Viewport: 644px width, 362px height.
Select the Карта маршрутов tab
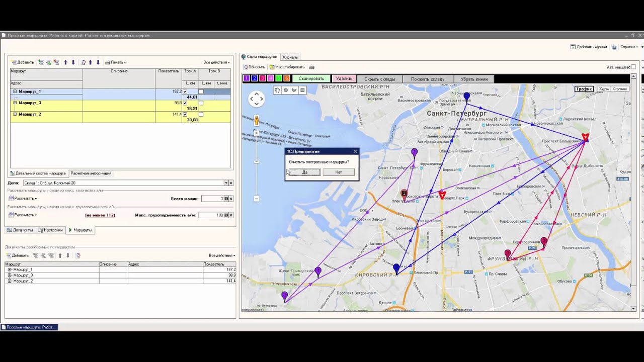tap(259, 56)
